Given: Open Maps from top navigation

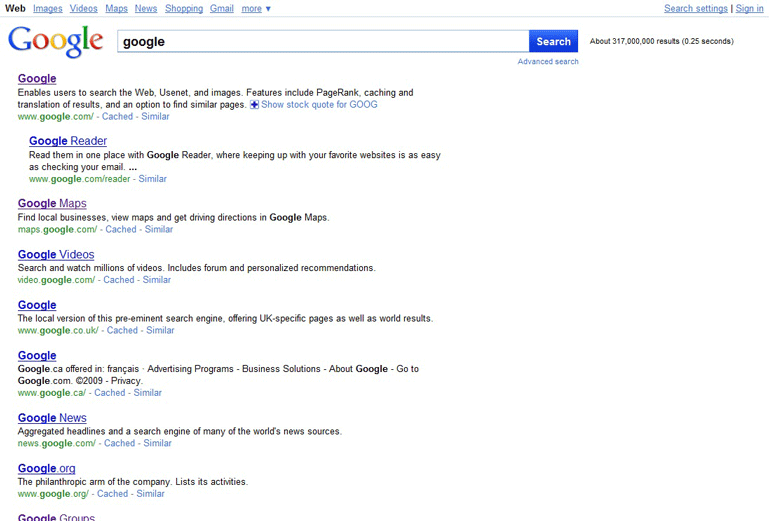Looking at the screenshot, I should click(116, 8).
